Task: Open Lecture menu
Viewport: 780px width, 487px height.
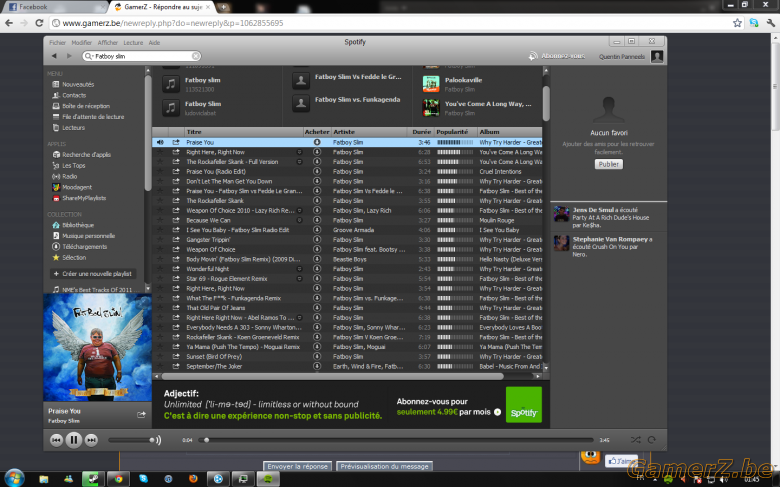Action: coord(133,43)
